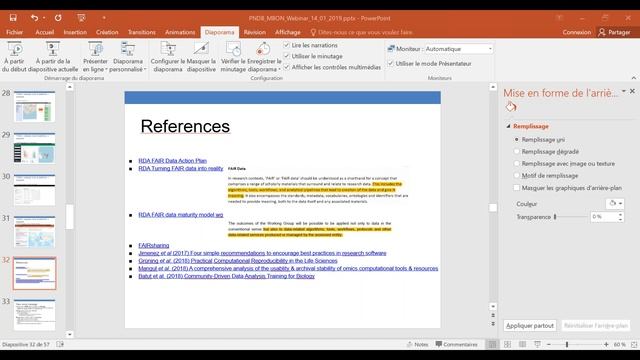
Task: Open 'RDA FAIR Data Action Plan' link
Action: click(172, 160)
